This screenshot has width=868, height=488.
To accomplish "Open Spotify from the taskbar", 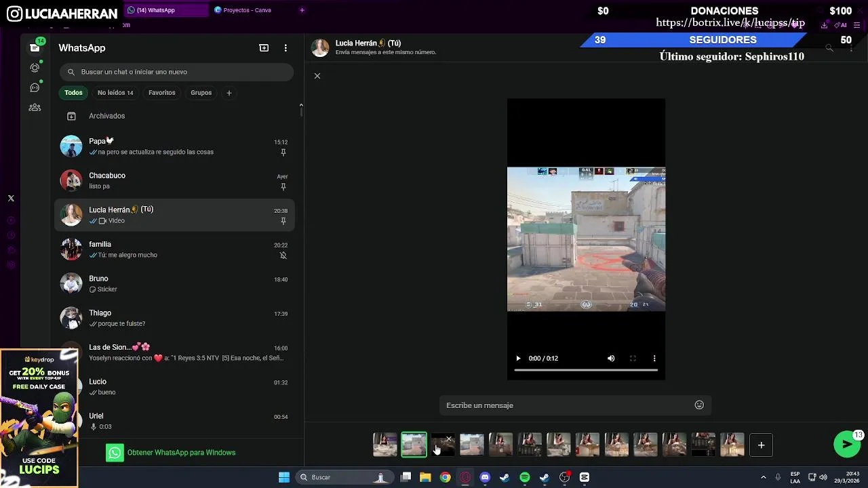I will click(x=525, y=477).
